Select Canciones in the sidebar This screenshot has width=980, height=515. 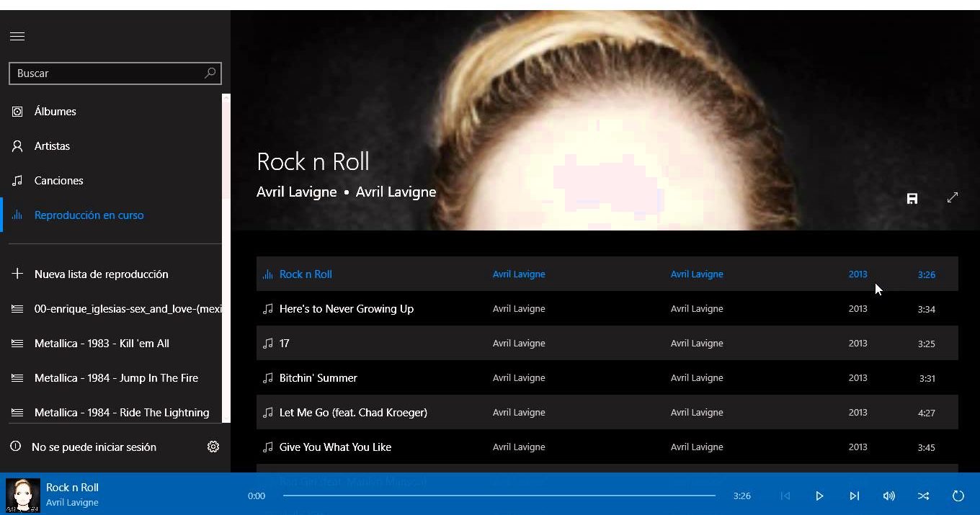click(x=58, y=181)
